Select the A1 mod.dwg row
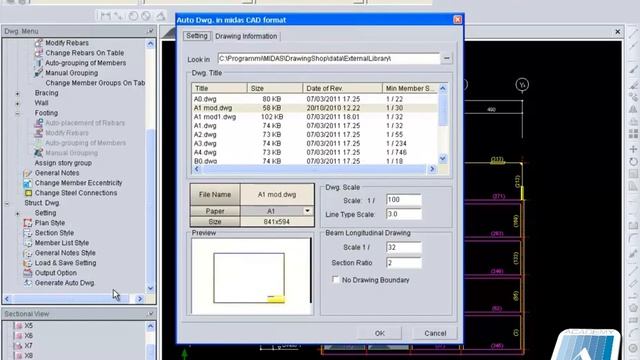The height and width of the screenshot is (360, 640). (314, 108)
